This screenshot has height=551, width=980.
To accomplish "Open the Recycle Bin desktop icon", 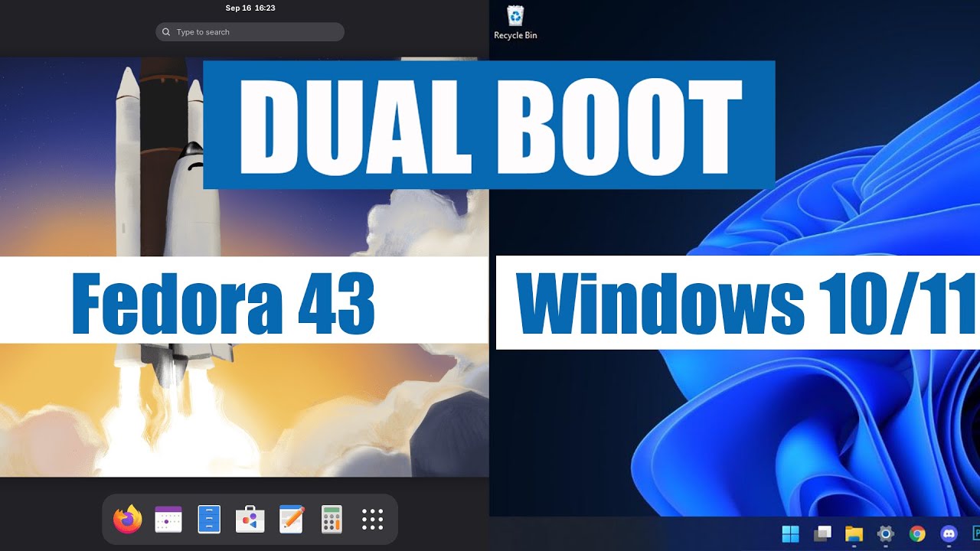I will pos(515,22).
